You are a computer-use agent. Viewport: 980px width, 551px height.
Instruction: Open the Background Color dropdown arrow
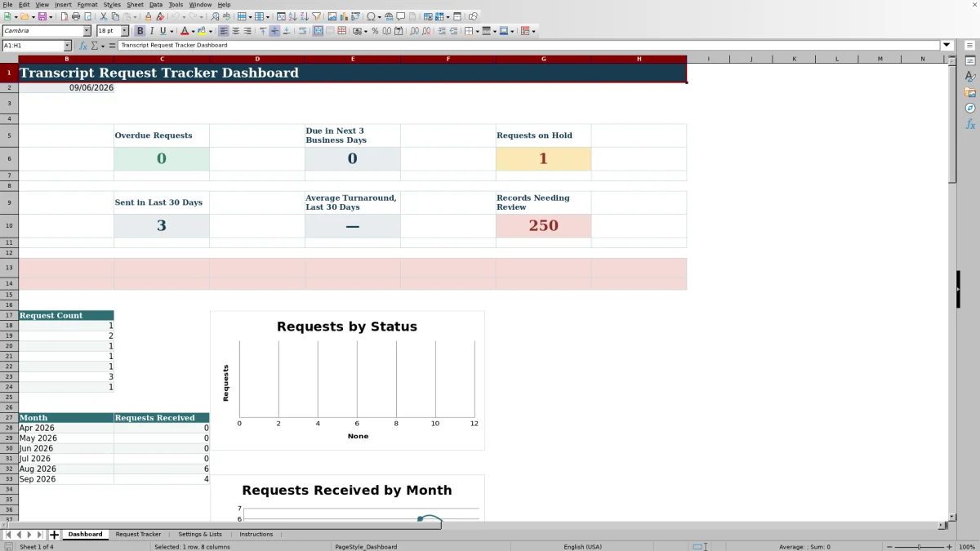click(x=209, y=31)
